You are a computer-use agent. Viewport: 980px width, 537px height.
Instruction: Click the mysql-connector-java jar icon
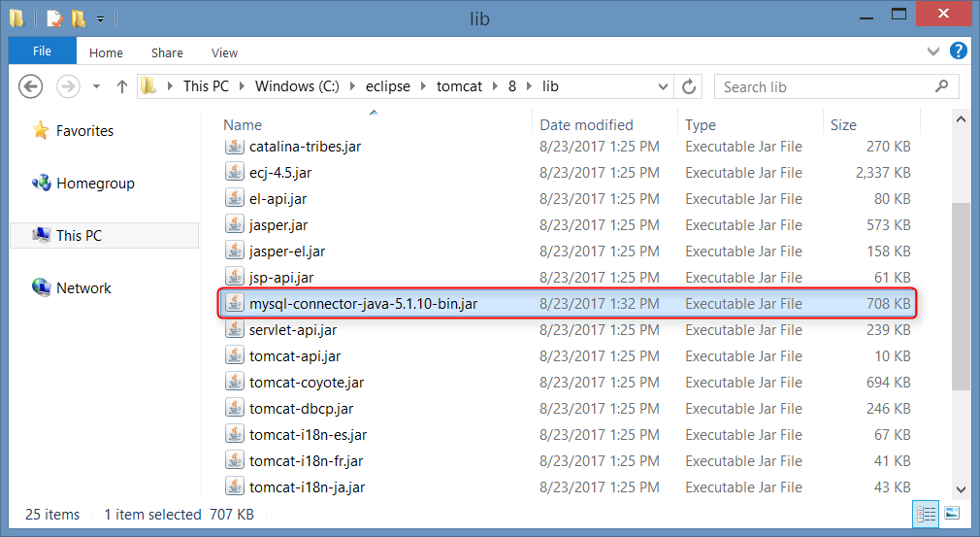(235, 303)
